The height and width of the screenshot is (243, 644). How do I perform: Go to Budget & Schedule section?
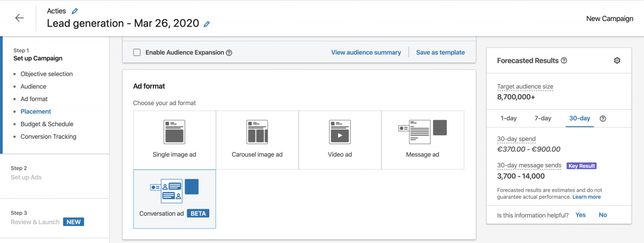(x=47, y=124)
